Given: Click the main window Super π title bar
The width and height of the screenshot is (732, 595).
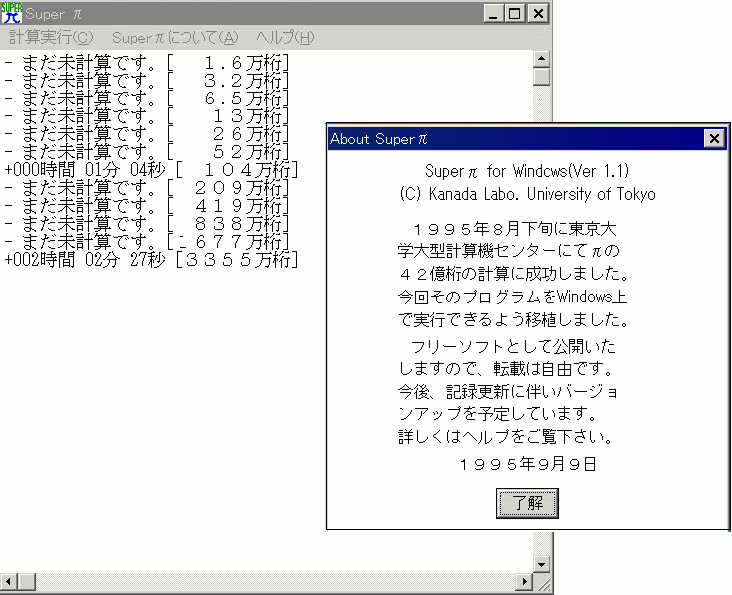Looking at the screenshot, I should coord(275,13).
